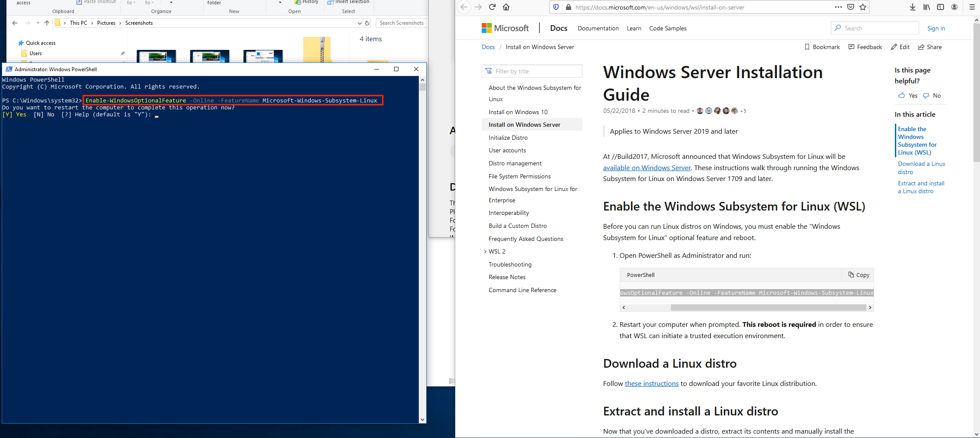Share this Docs article
This screenshot has height=438, width=980.
click(930, 47)
